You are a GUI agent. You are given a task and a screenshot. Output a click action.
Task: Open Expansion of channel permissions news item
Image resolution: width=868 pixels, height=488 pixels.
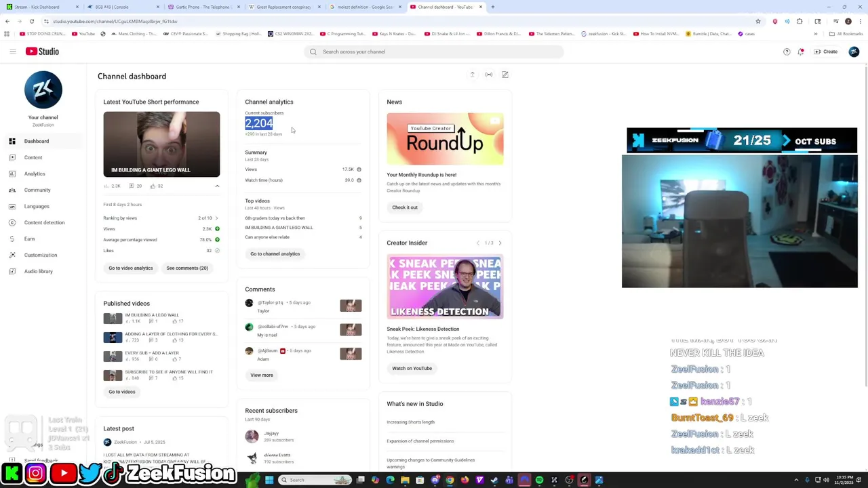(420, 441)
